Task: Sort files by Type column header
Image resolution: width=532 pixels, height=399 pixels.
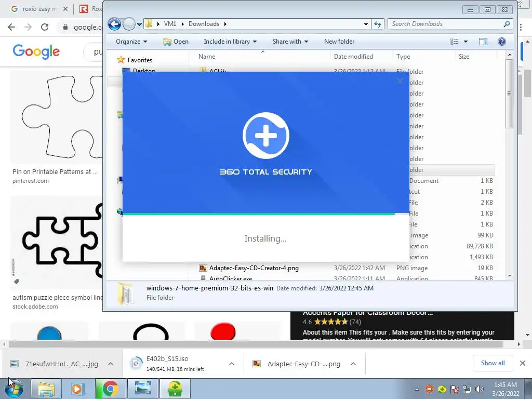Action: tap(403, 57)
